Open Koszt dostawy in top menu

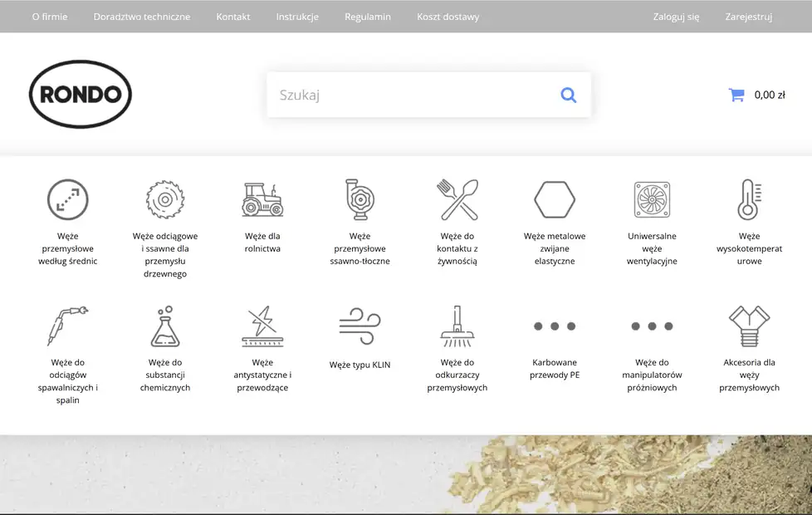click(x=448, y=17)
